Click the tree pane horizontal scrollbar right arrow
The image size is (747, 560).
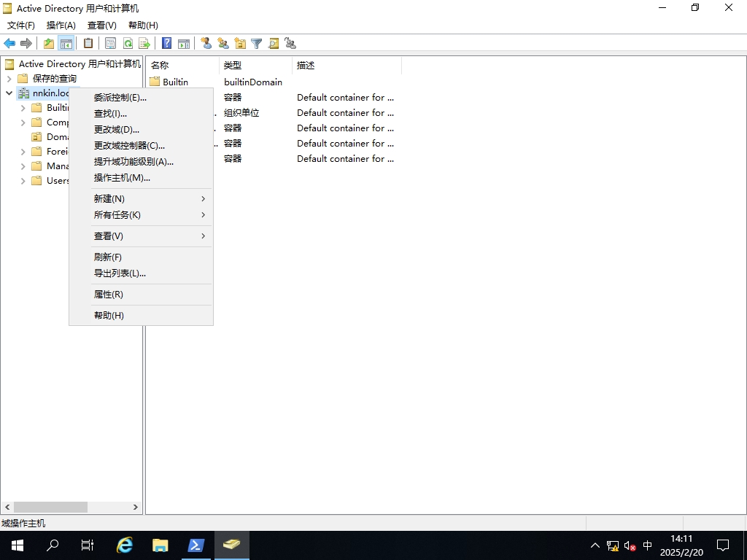[135, 507]
